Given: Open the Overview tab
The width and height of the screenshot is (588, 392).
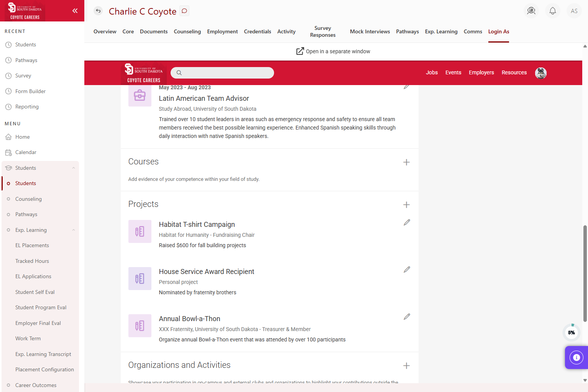Looking at the screenshot, I should (x=105, y=31).
